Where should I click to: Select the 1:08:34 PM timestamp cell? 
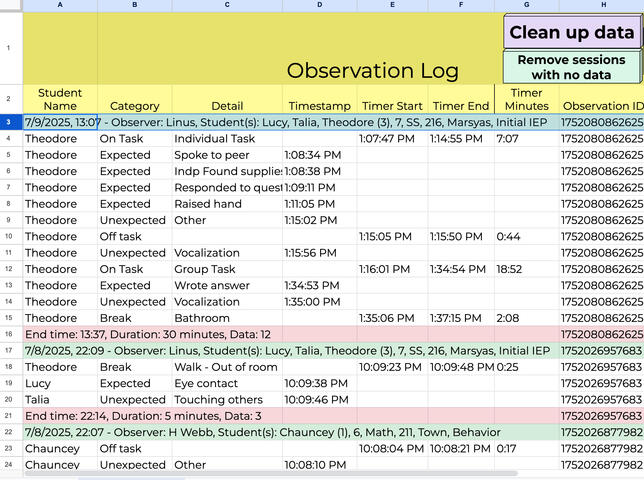[x=319, y=155]
